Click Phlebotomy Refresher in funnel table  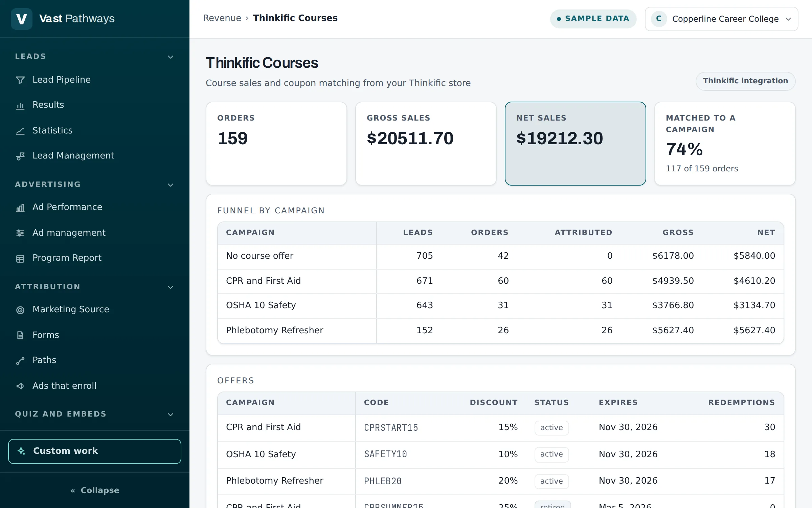pos(274,330)
